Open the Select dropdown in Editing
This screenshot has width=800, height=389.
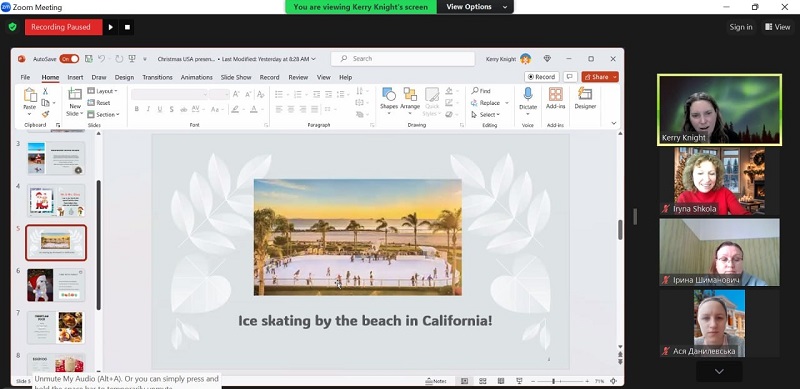[486, 114]
